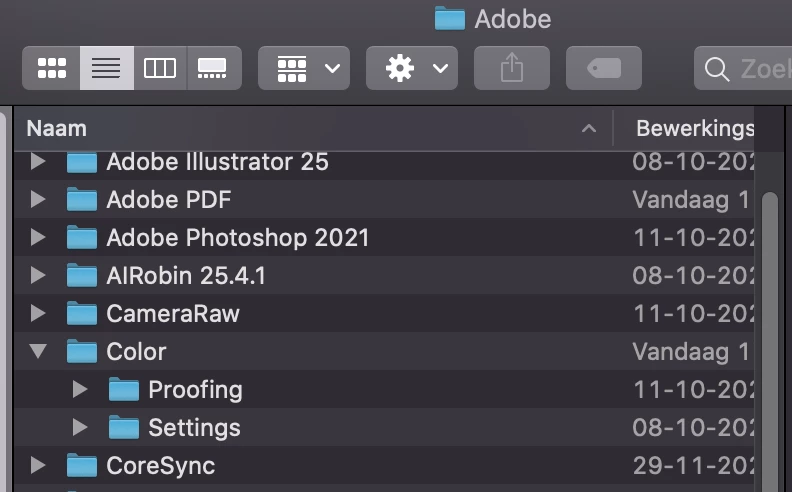Switch to icon view
This screenshot has height=492, width=792.
[52, 68]
